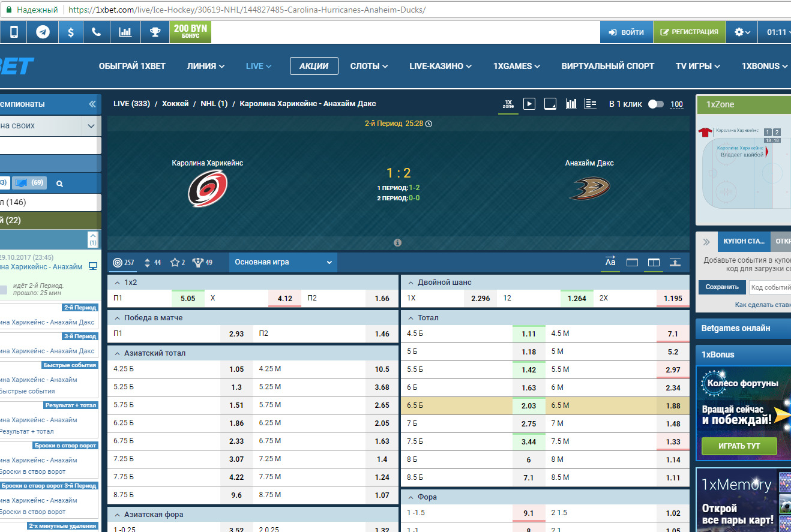
Task: Open match statistics bar chart icon
Action: (571, 104)
